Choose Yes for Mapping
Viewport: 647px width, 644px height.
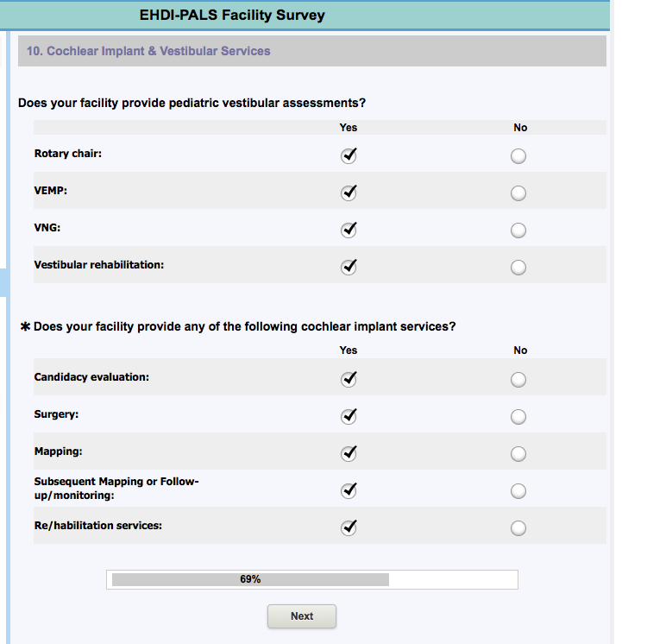[x=348, y=454]
